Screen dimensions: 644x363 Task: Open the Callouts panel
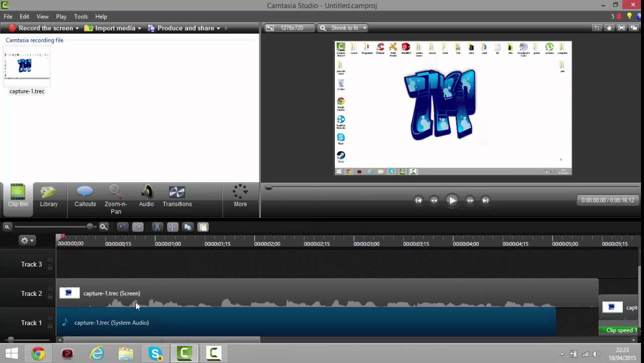click(85, 196)
